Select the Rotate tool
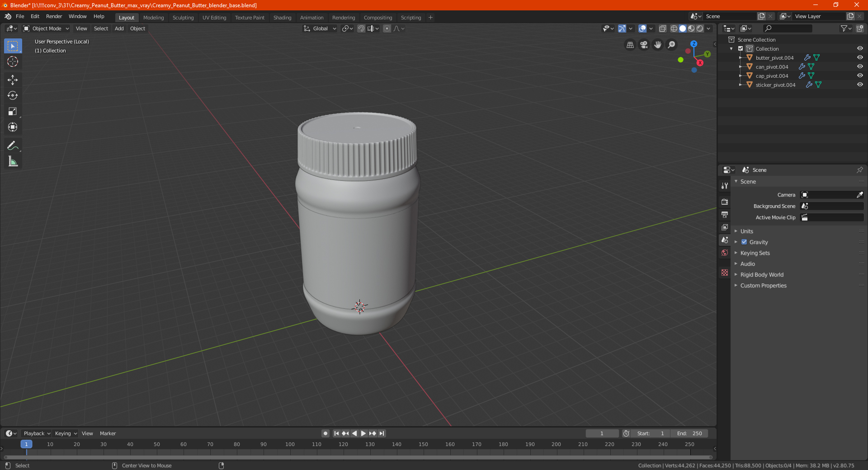The width and height of the screenshot is (868, 470). click(13, 96)
